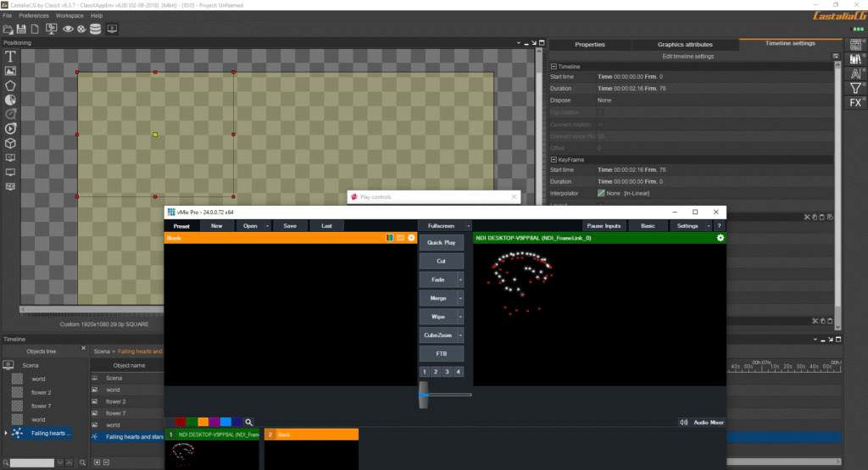Choose the 3D cube object tool

click(11, 142)
